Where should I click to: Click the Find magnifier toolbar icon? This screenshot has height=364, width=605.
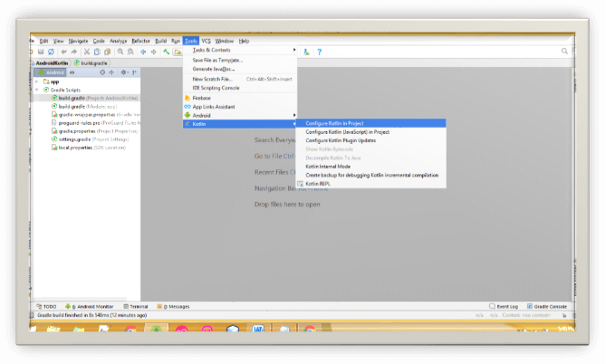[x=120, y=52]
